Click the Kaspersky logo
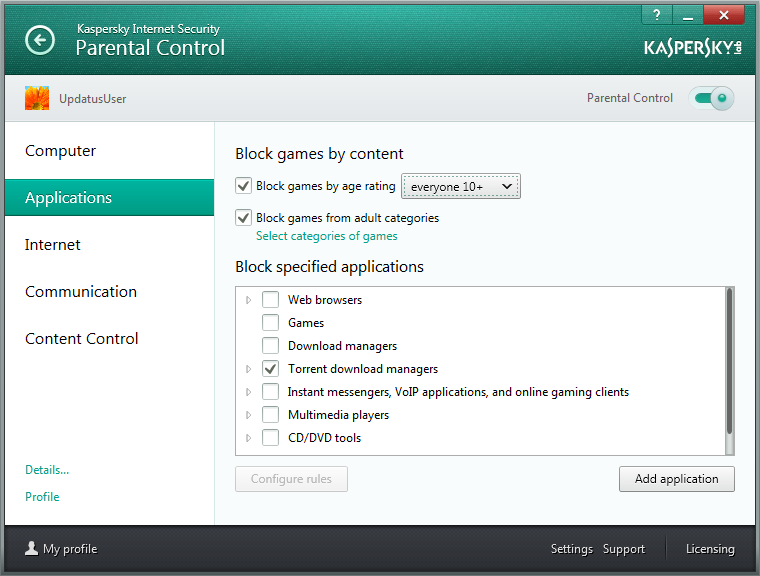 (693, 48)
